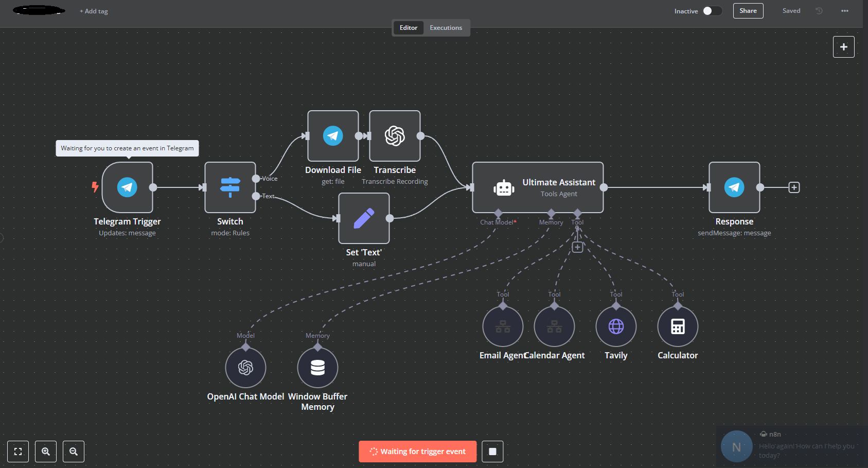
Task: Open the Set 'Text' edit node
Action: (364, 218)
